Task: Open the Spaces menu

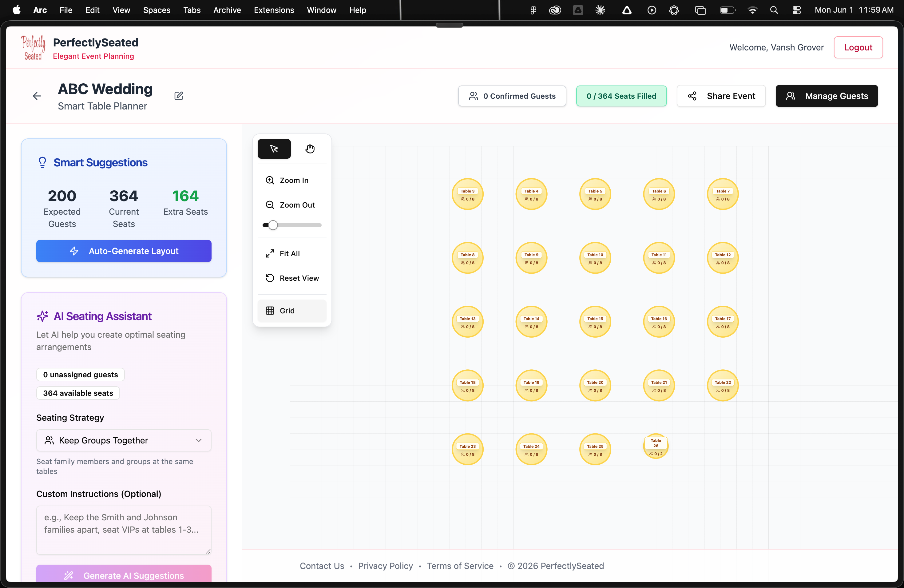Action: pyautogui.click(x=157, y=10)
